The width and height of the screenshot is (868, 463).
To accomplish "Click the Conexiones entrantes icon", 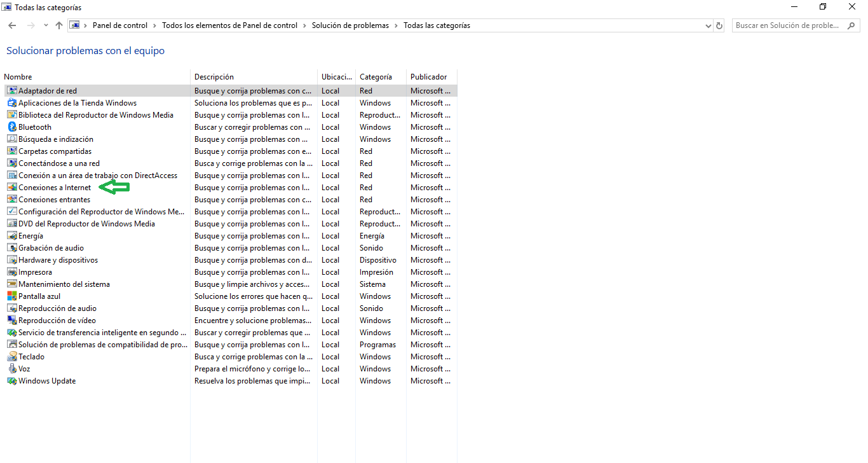I will [x=12, y=200].
